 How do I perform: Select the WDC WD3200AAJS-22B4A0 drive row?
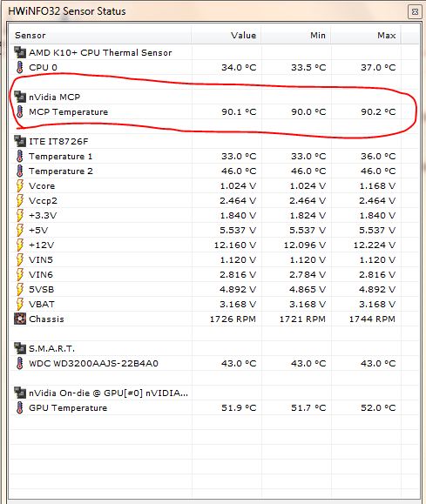(x=206, y=363)
